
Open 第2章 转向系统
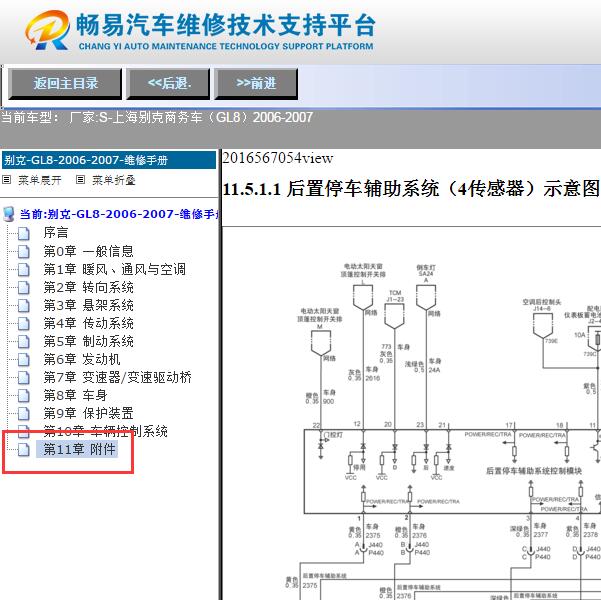coord(89,287)
